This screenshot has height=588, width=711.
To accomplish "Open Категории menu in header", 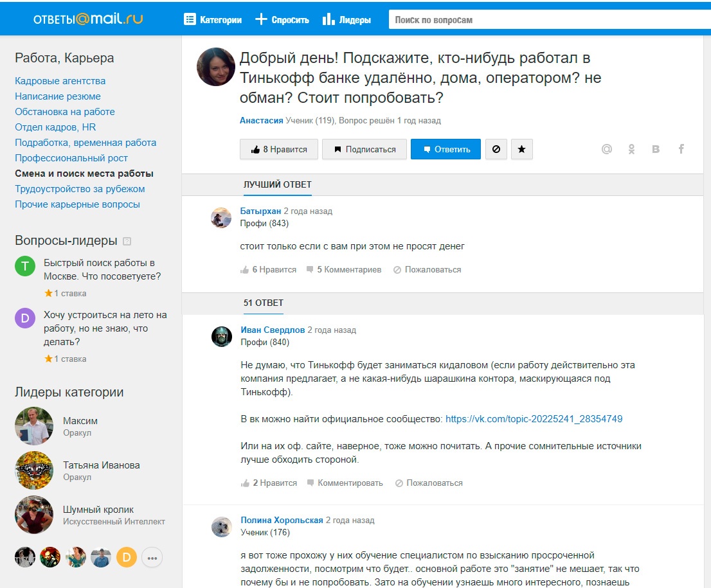I will coord(213,19).
